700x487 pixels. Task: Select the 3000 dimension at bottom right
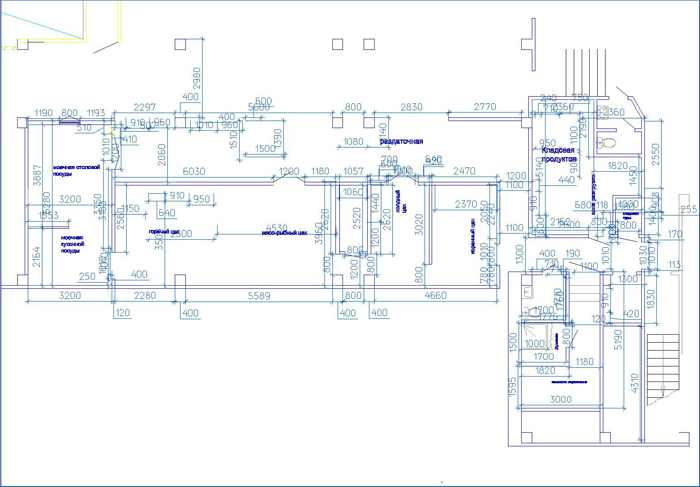(560, 399)
